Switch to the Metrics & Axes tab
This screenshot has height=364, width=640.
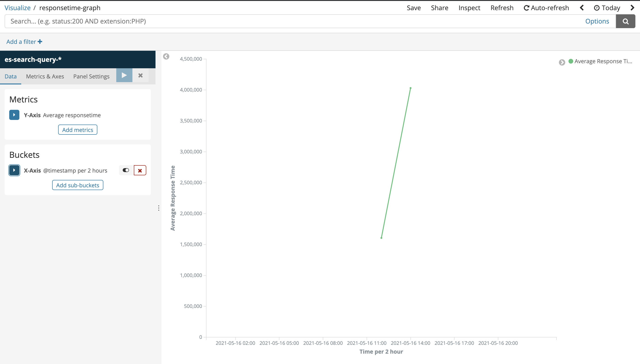tap(45, 76)
